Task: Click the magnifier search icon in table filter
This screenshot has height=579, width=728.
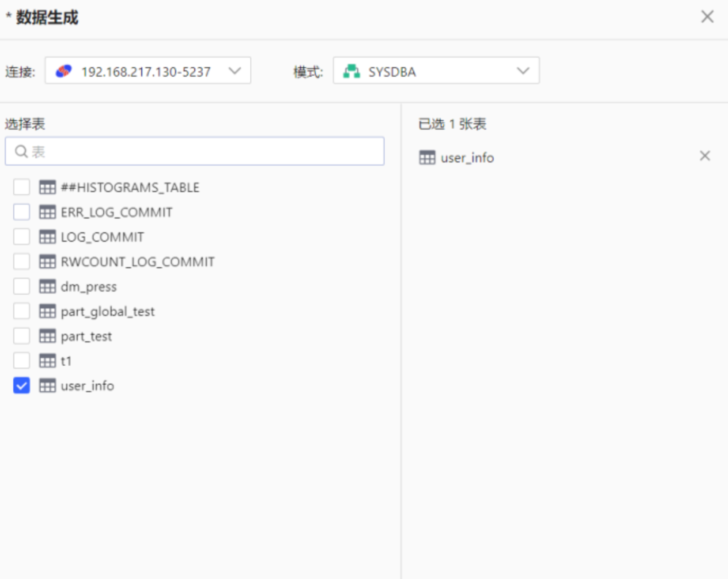Action: (21, 152)
